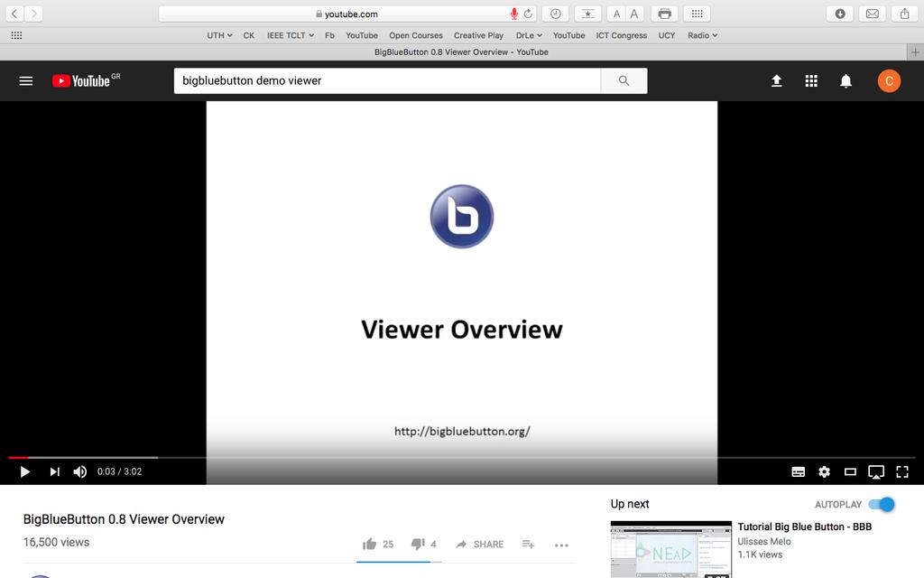Screen dimensions: 924x578
Task: Add a new tab with the plus button
Action: click(915, 51)
